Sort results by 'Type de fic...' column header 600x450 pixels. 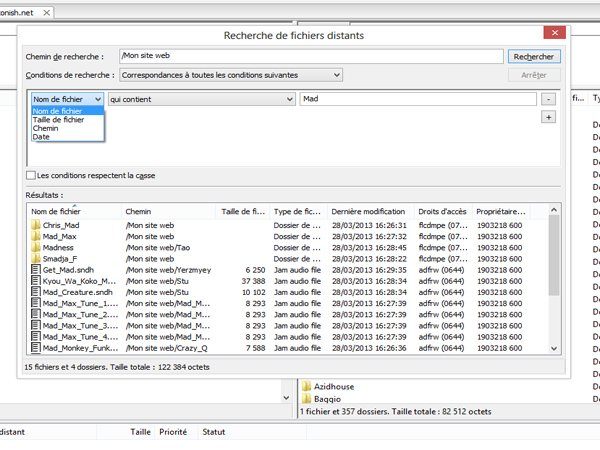298,211
